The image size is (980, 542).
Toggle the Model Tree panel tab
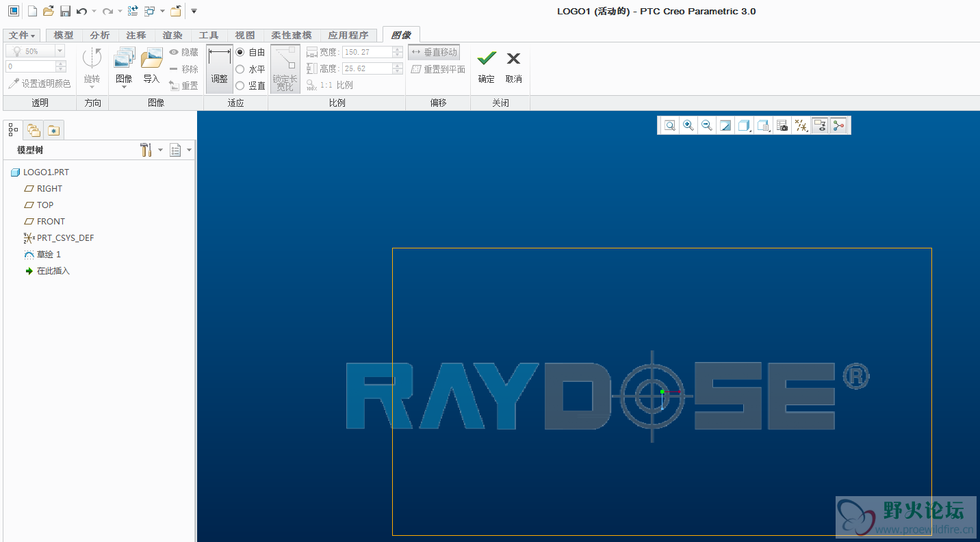(x=13, y=129)
